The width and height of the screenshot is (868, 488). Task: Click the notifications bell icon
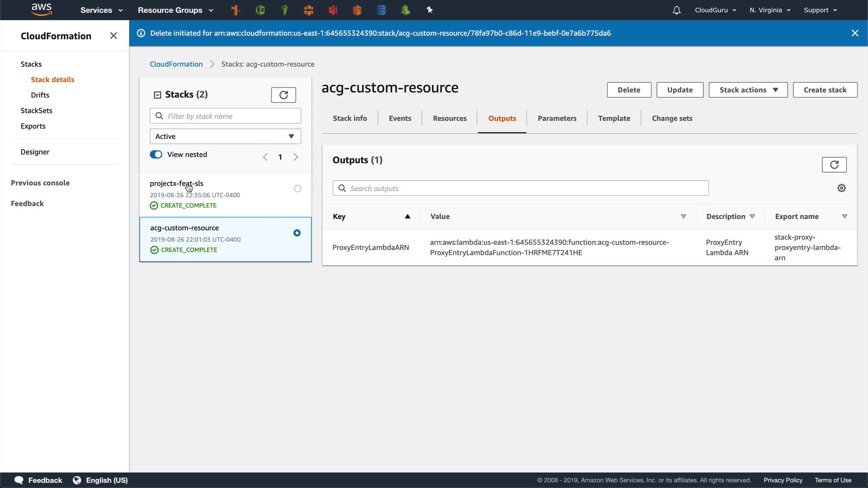tap(676, 10)
